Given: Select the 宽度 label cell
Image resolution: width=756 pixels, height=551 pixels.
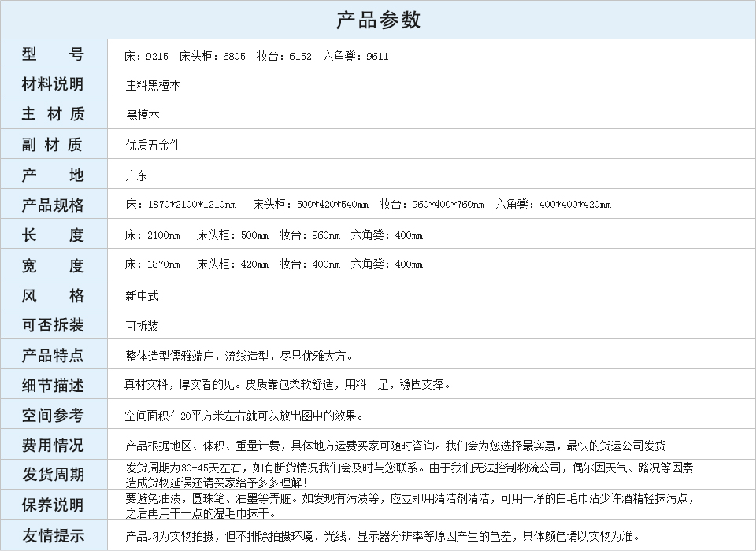Looking at the screenshot, I should 54,264.
